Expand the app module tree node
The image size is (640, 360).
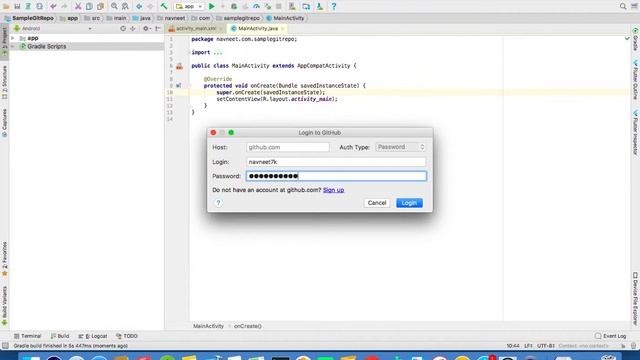pos(13,38)
